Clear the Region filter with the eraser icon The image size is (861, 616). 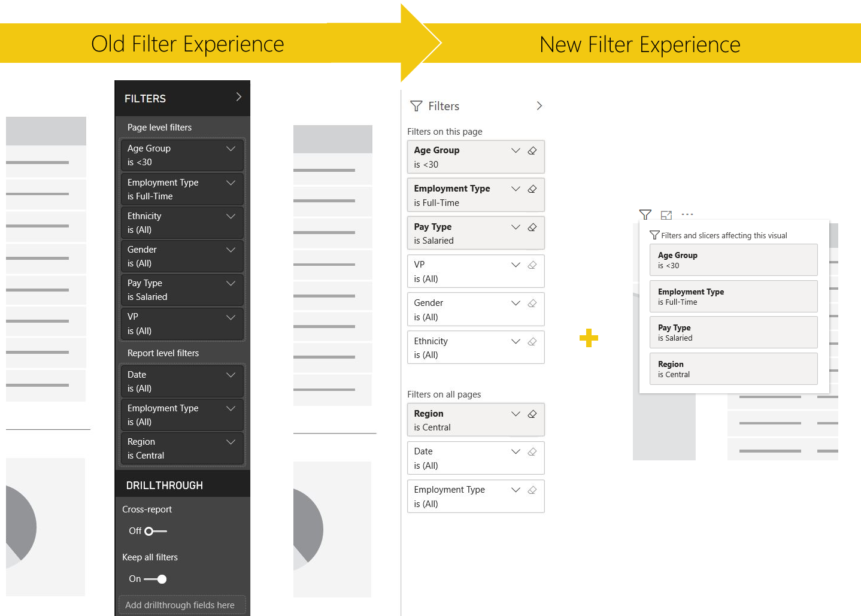(x=532, y=414)
